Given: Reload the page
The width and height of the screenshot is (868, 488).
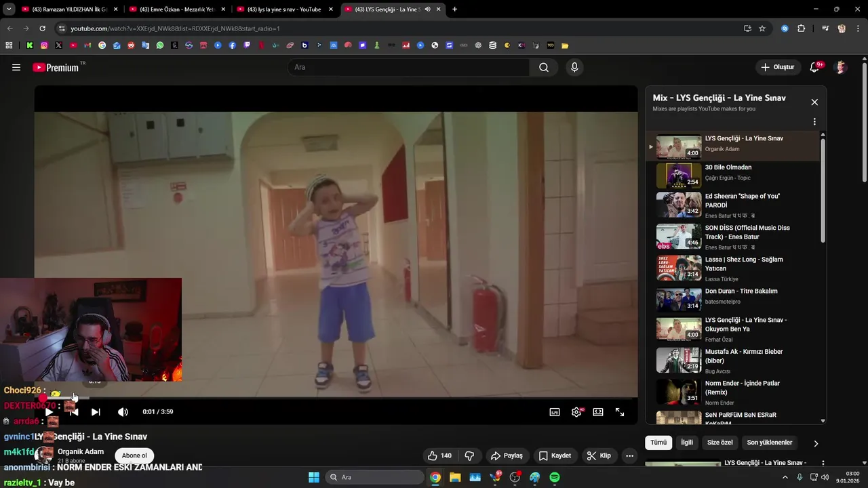Looking at the screenshot, I should (x=42, y=28).
